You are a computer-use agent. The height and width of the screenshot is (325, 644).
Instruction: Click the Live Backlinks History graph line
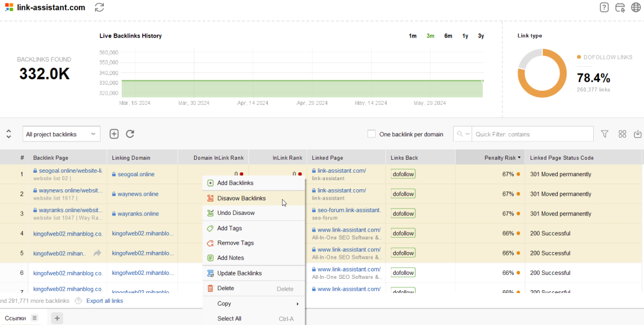[x=302, y=81]
